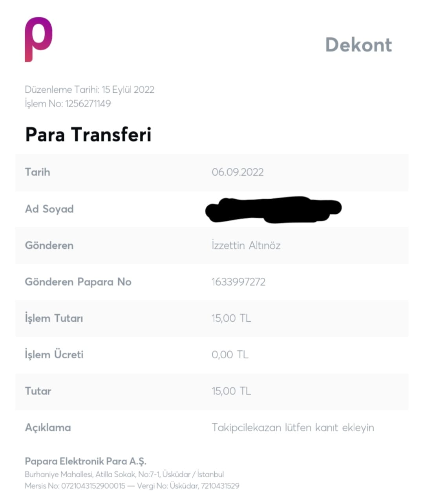Select the sender name İzzettin Altınöz
Viewport: 424px width, 504px height.
[246, 246]
